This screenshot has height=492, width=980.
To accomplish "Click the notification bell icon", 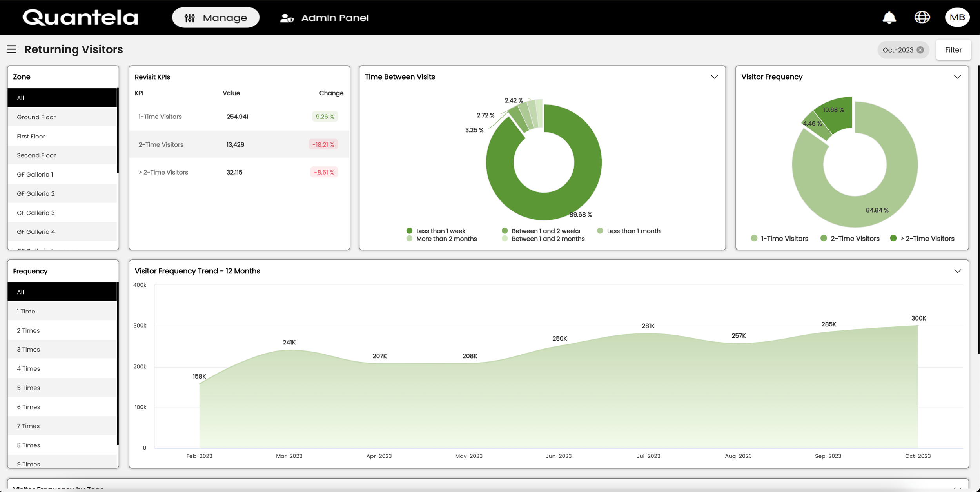I will point(889,17).
